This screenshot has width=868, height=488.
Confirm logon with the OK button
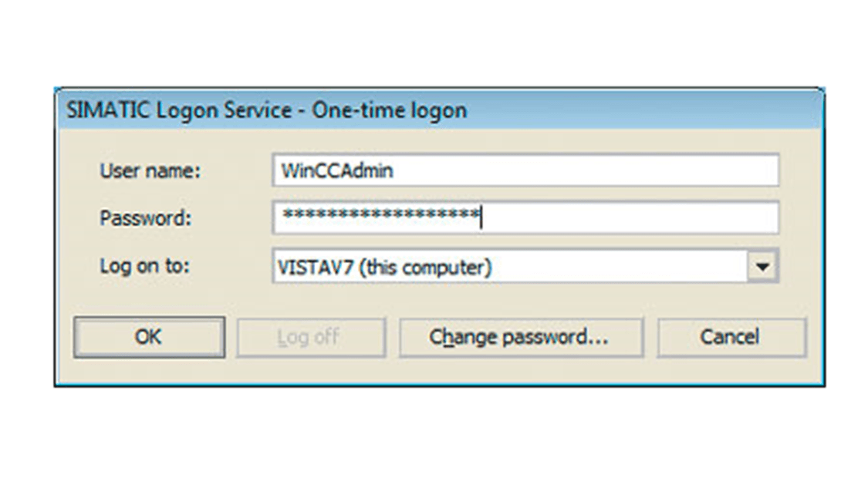click(149, 337)
